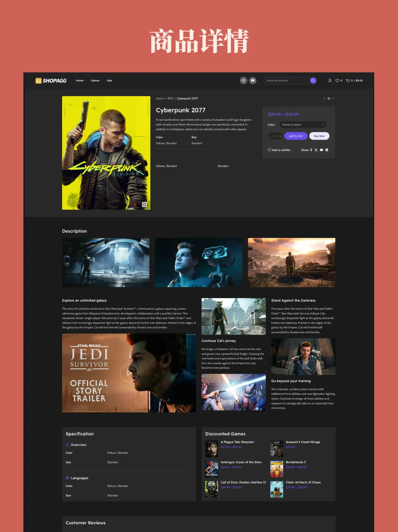The image size is (398, 532).
Task: Open the Cal with droid screenshot
Action: (199, 262)
